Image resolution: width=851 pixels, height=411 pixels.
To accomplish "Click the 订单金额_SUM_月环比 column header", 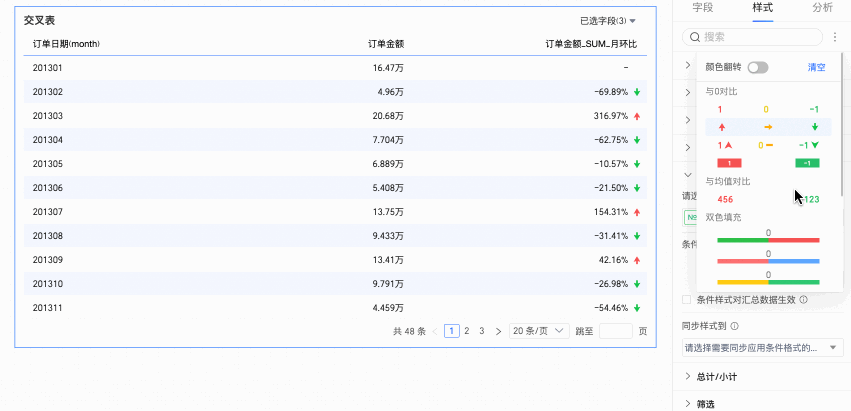I will coord(590,44).
